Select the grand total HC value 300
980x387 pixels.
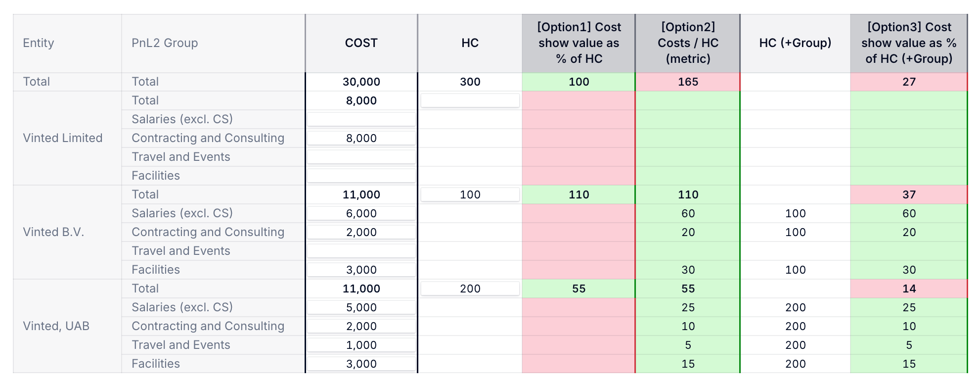click(470, 82)
